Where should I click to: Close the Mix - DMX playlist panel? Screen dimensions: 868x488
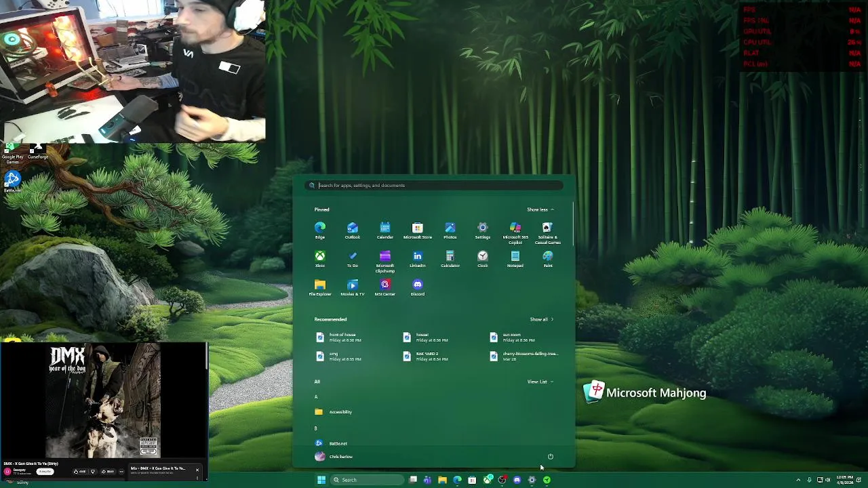pyautogui.click(x=197, y=470)
